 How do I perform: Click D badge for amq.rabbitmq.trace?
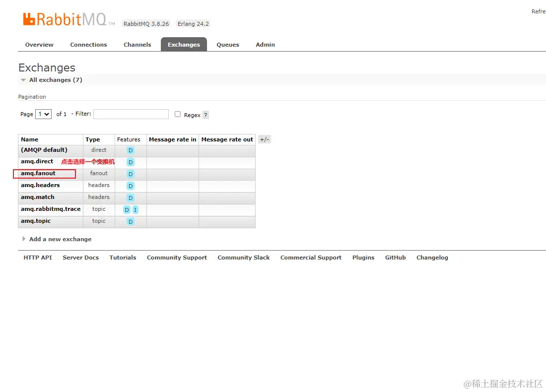coord(127,209)
